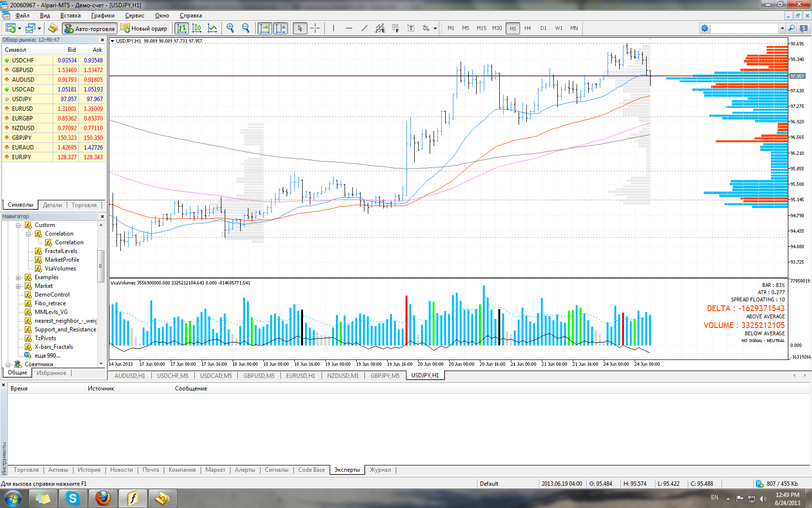Select the horizontal line drawing tool

[349, 28]
